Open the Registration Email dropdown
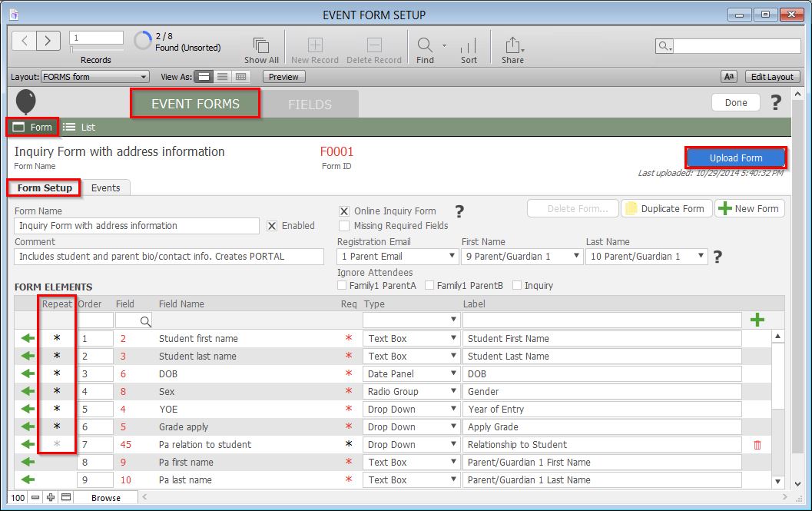Screen dimensions: 812x511 [x=397, y=257]
